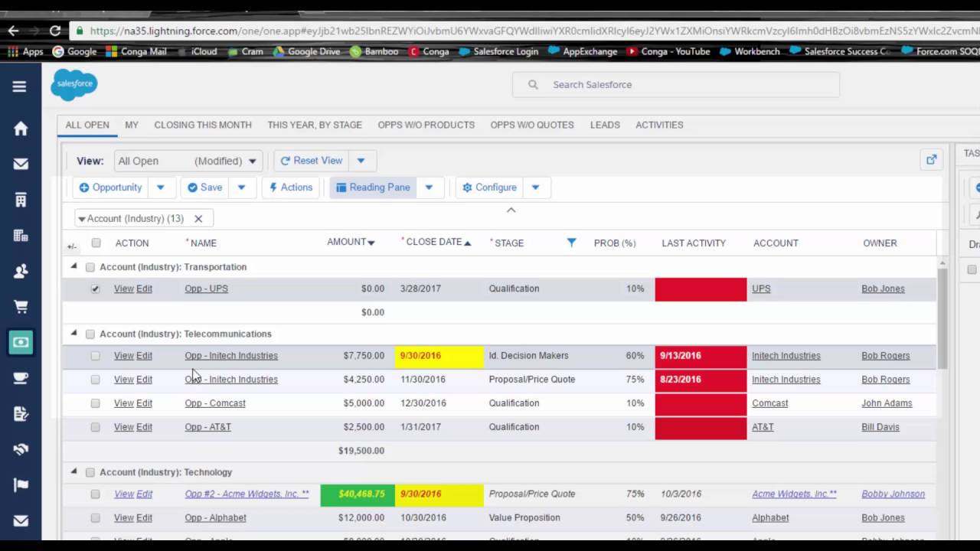
Task: Switch to the LEADS tab
Action: pos(605,125)
